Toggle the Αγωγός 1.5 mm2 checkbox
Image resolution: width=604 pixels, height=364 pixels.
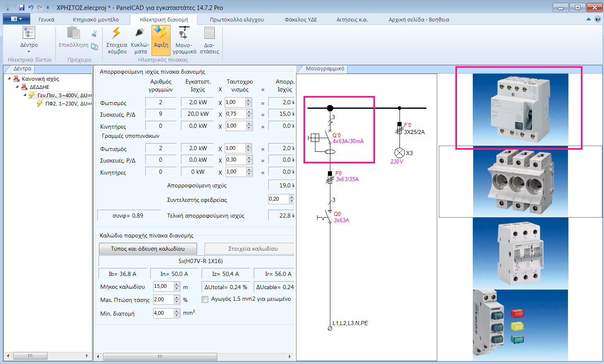[205, 299]
